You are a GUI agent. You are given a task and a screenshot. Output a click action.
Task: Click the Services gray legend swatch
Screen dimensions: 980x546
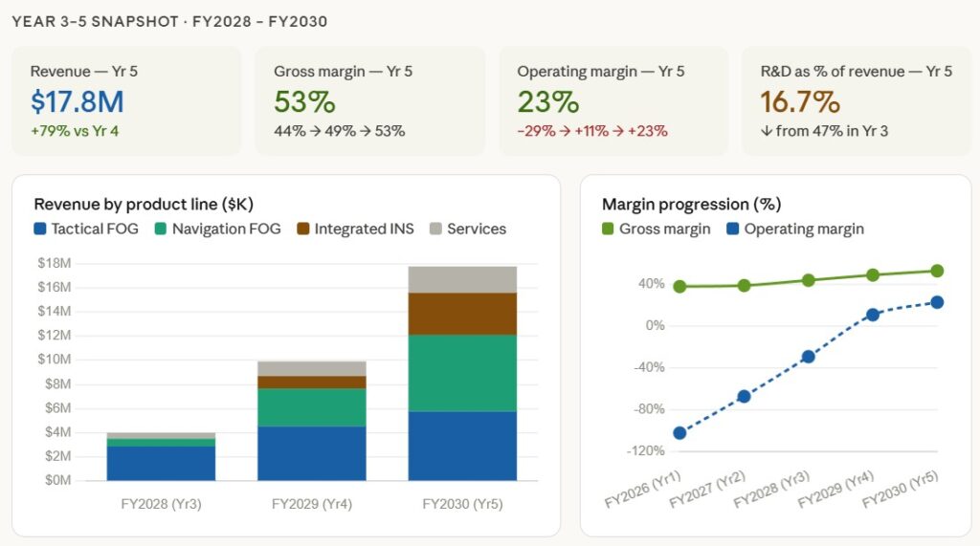[x=435, y=229]
